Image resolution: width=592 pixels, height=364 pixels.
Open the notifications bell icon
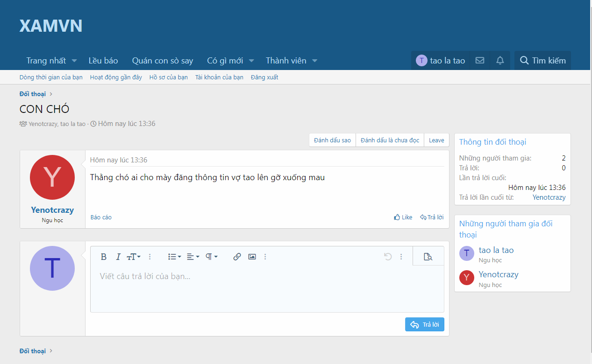(500, 61)
